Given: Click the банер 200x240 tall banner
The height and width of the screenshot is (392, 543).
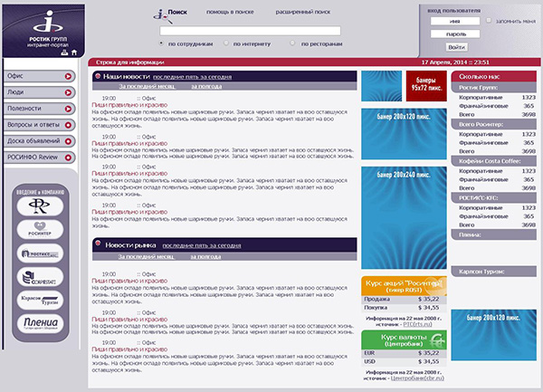Looking at the screenshot, I should pyautogui.click(x=405, y=218).
